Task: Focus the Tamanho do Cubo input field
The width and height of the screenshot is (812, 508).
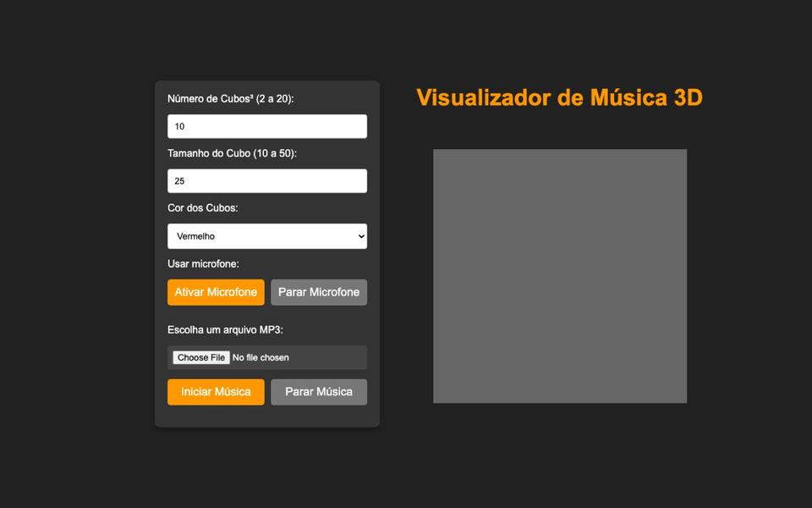Action: point(267,181)
